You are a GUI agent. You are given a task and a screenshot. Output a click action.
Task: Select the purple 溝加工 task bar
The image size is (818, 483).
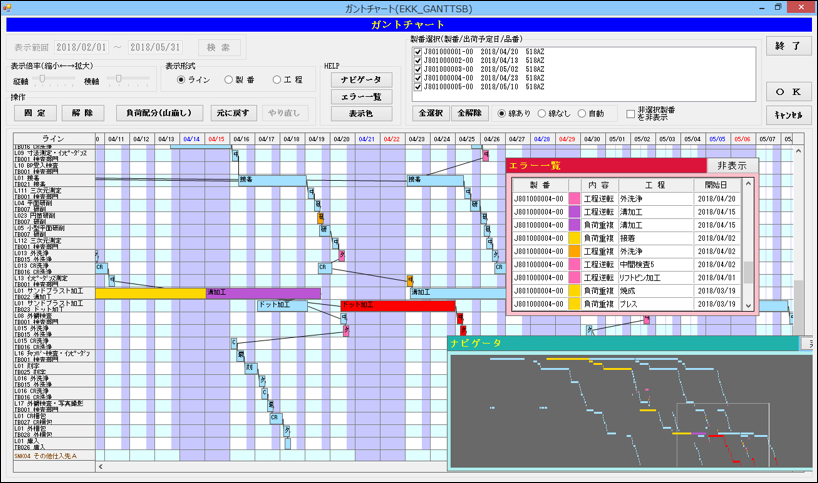click(x=262, y=293)
